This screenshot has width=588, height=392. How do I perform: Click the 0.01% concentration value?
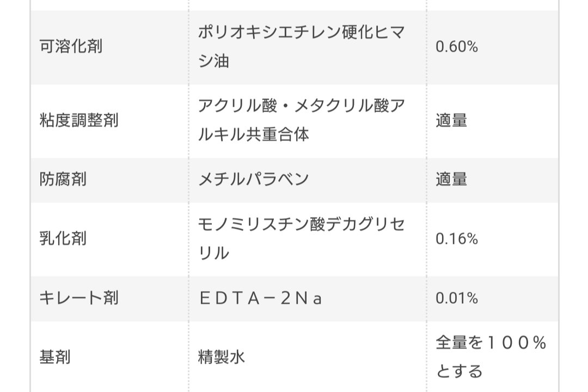[456, 298]
